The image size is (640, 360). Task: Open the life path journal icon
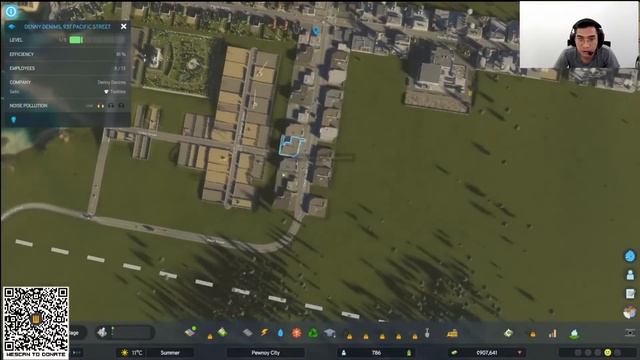click(x=630, y=275)
